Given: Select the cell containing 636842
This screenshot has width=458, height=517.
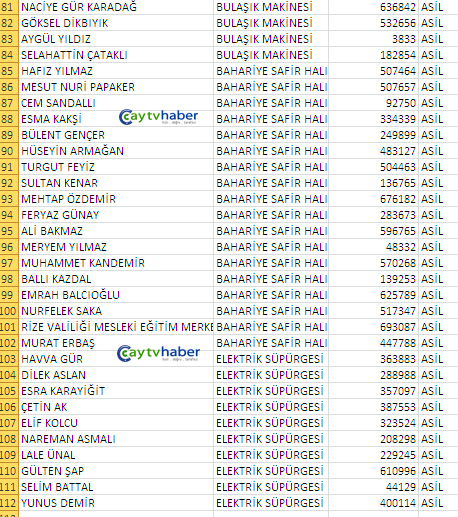Looking at the screenshot, I should click(373, 7).
